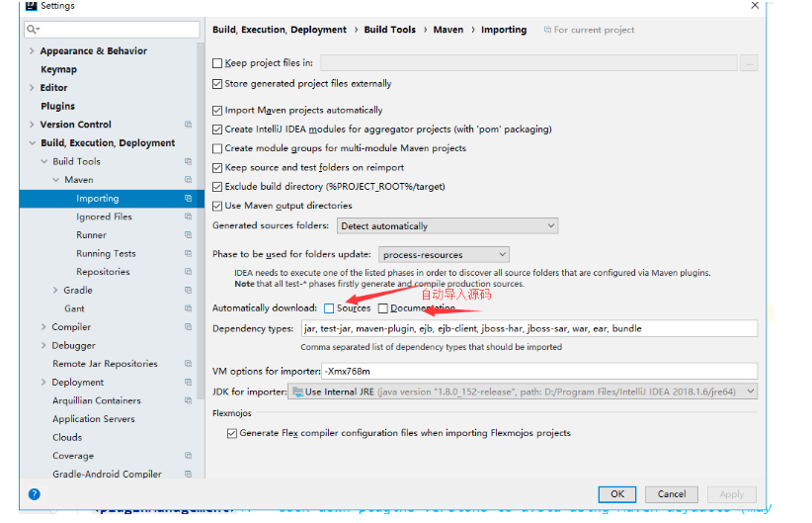This screenshot has width=812, height=523.
Task: Toggle Store generated project files externally
Action: click(217, 84)
